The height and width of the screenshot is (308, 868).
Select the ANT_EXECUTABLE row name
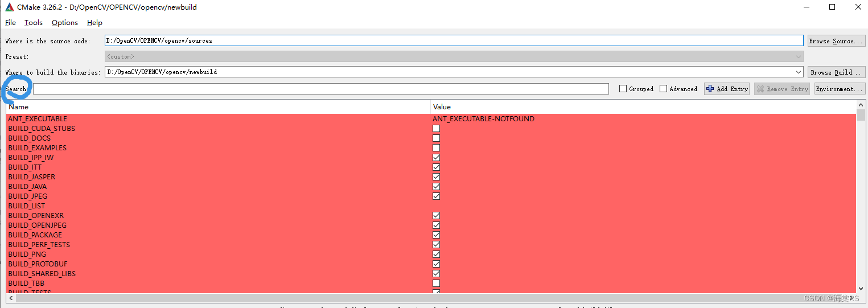tap(38, 119)
